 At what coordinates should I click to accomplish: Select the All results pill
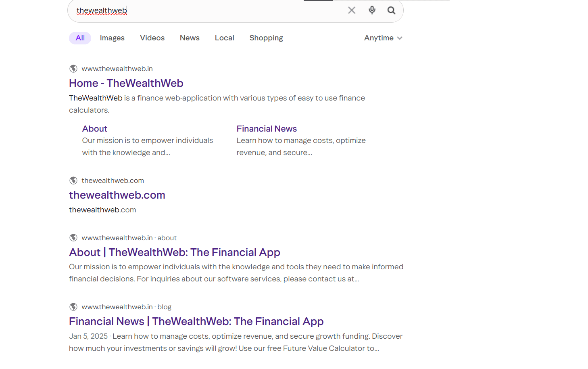(x=80, y=38)
